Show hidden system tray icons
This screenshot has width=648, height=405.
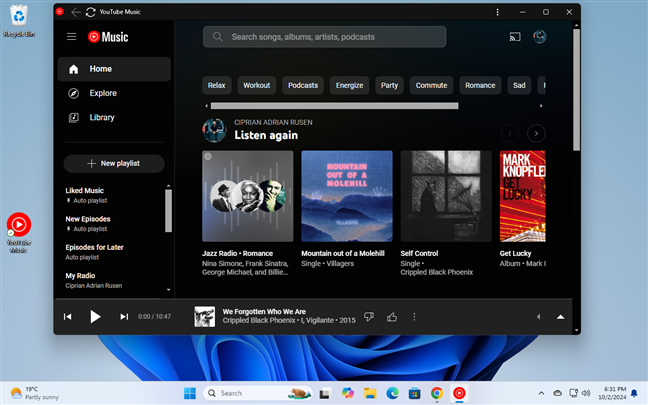541,393
